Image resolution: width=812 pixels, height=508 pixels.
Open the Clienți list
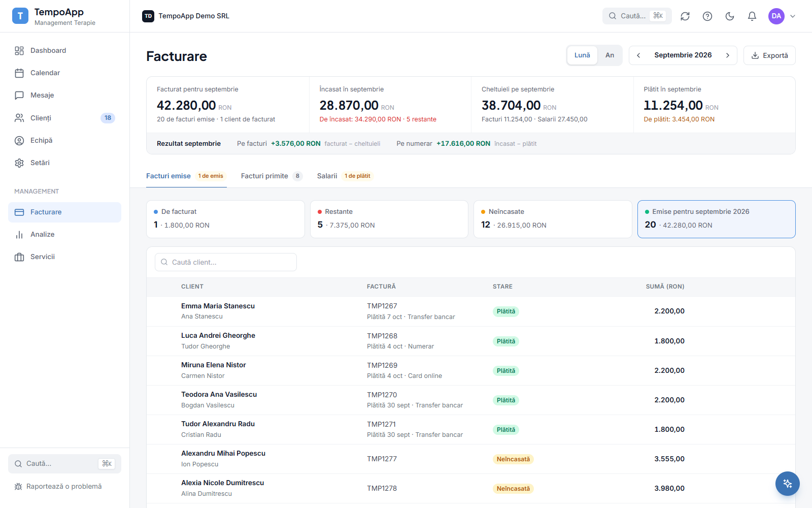[x=64, y=118]
